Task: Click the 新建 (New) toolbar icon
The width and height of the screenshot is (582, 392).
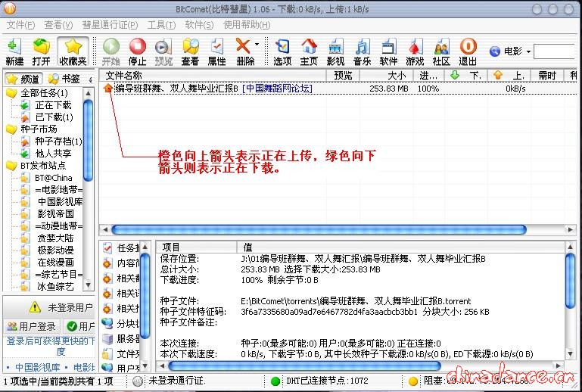Action: (14, 51)
